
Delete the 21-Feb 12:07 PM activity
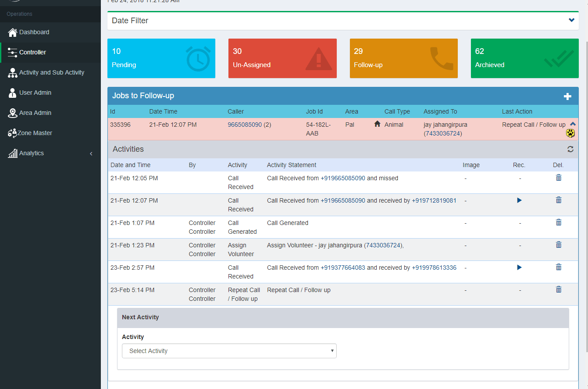click(x=559, y=200)
